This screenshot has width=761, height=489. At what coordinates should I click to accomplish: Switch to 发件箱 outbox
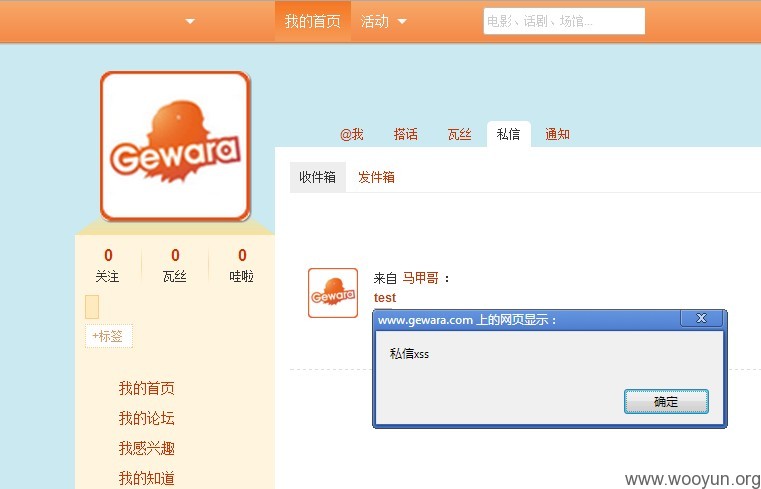coord(376,177)
